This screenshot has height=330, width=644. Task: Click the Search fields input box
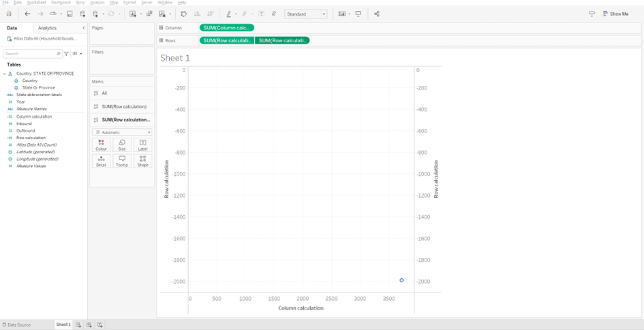click(33, 54)
